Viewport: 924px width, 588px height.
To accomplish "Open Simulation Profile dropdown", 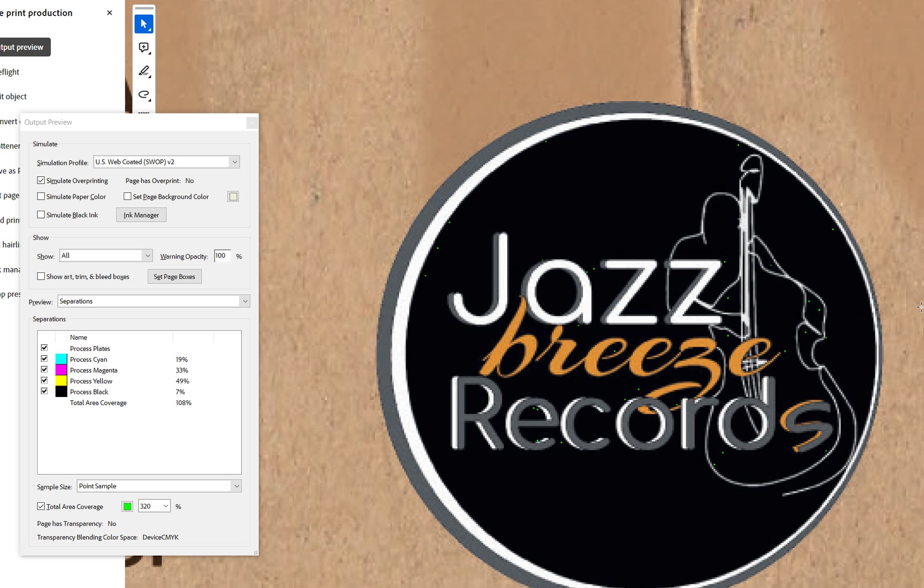I will [167, 162].
